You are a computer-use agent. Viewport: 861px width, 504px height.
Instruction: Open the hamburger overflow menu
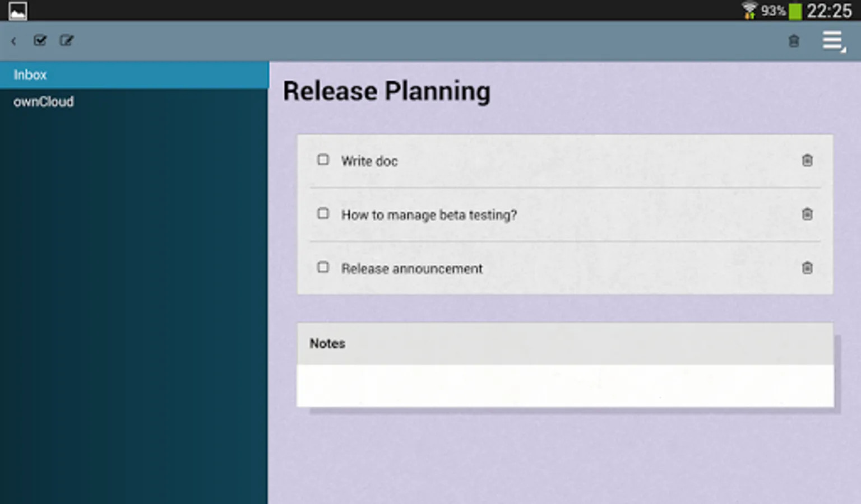(x=833, y=41)
